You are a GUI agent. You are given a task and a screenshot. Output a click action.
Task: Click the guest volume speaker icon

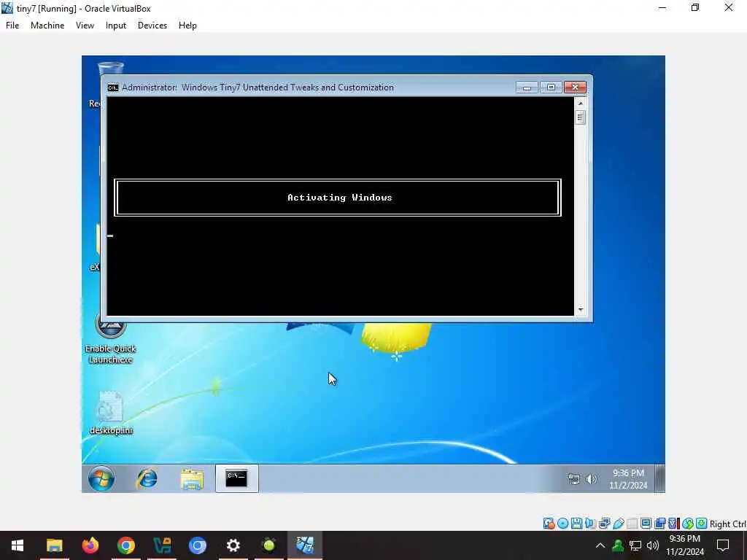coord(591,479)
